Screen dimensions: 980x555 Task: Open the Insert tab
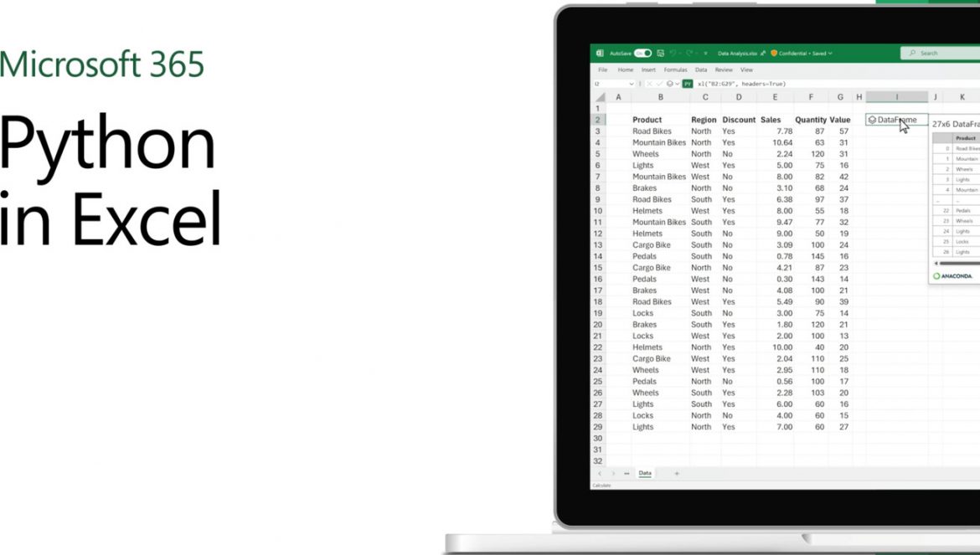648,70
